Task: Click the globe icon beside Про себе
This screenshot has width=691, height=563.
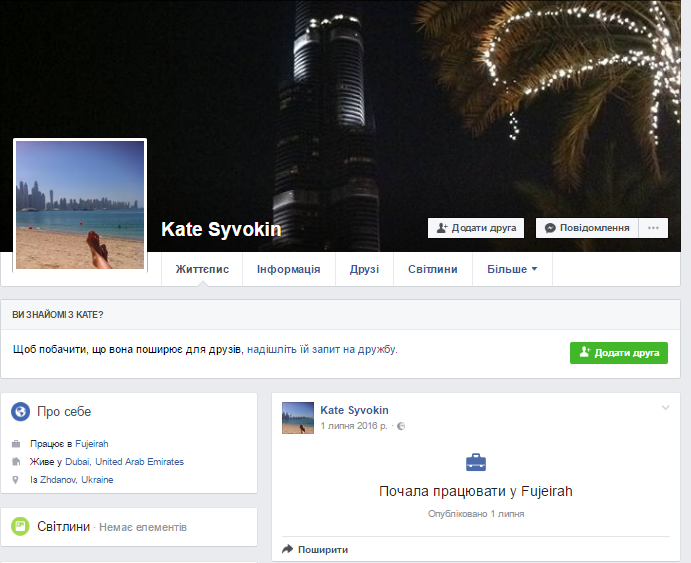Action: click(20, 411)
